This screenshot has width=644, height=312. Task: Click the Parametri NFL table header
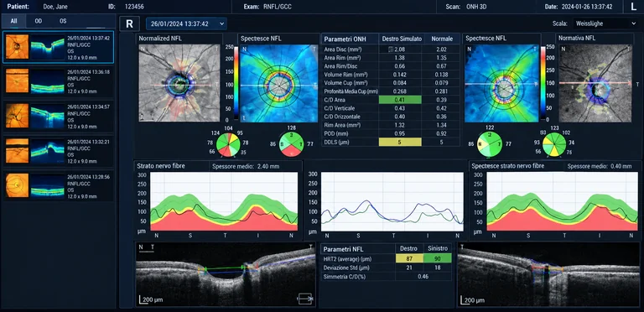pos(343,249)
